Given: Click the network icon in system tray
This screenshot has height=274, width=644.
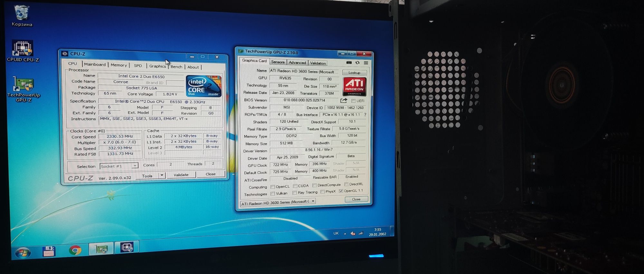Looking at the screenshot, I should pyautogui.click(x=361, y=233).
